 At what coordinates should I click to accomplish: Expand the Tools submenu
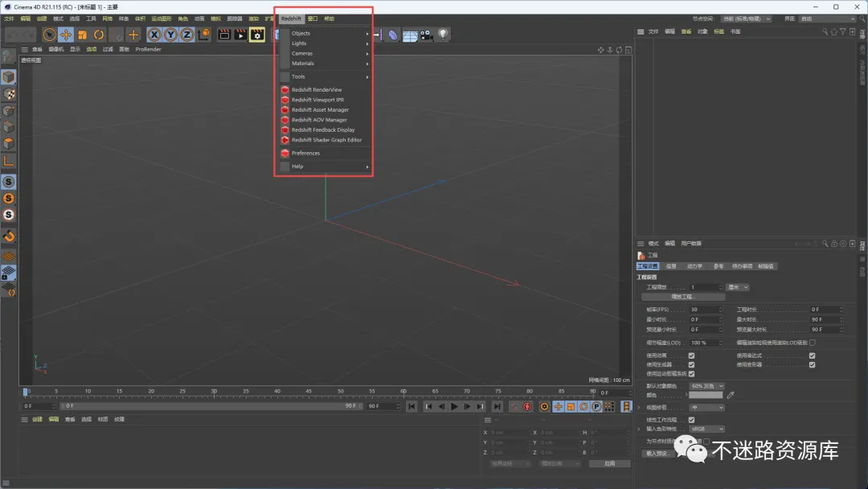coord(325,76)
